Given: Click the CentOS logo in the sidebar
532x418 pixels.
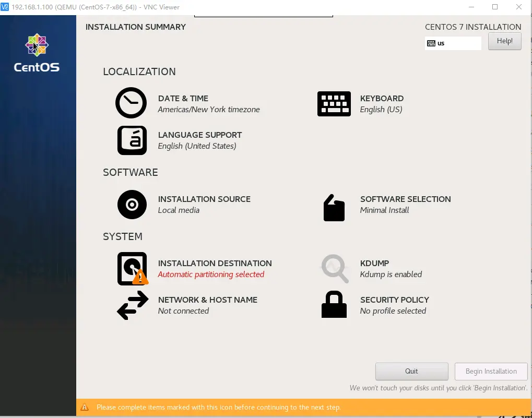Looking at the screenshot, I should (x=37, y=53).
